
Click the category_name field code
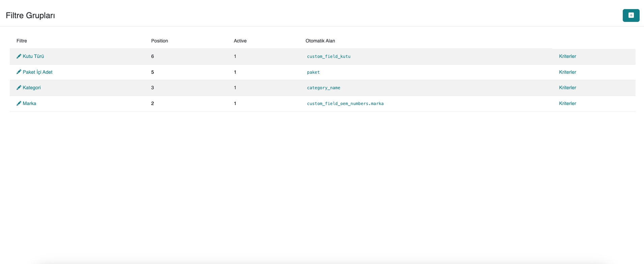click(323, 88)
